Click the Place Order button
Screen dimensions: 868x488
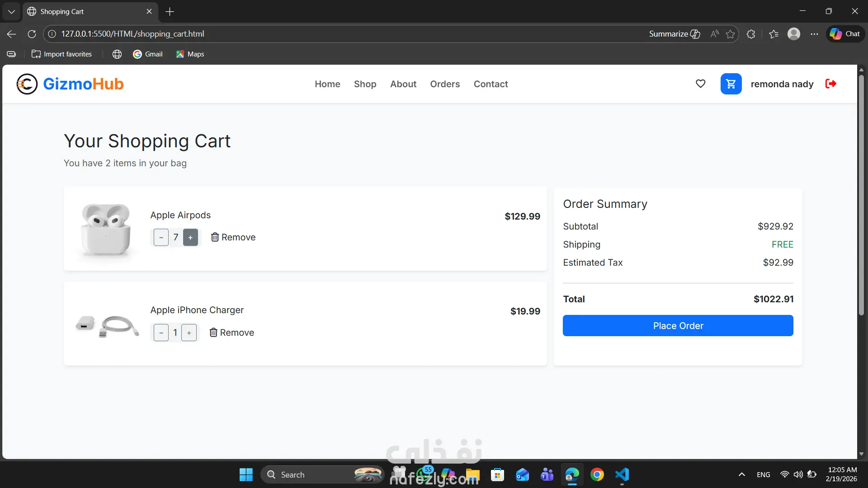[678, 326]
